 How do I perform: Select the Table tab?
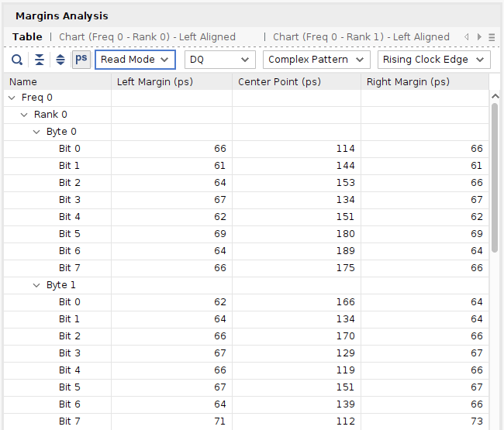[x=27, y=37]
